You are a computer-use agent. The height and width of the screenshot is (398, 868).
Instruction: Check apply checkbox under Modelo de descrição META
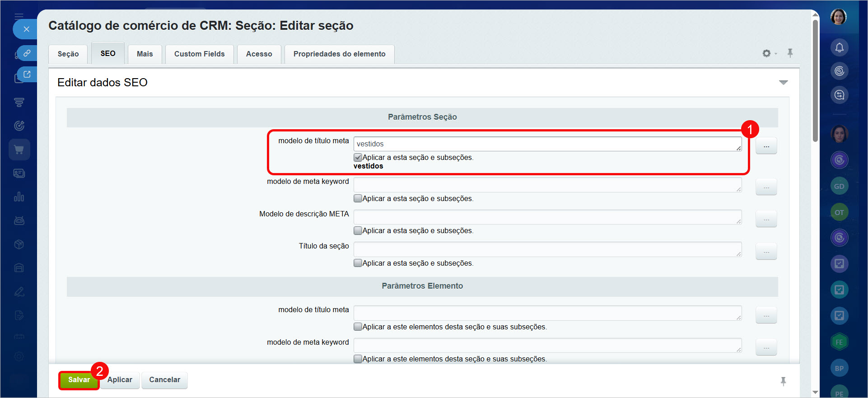click(358, 231)
